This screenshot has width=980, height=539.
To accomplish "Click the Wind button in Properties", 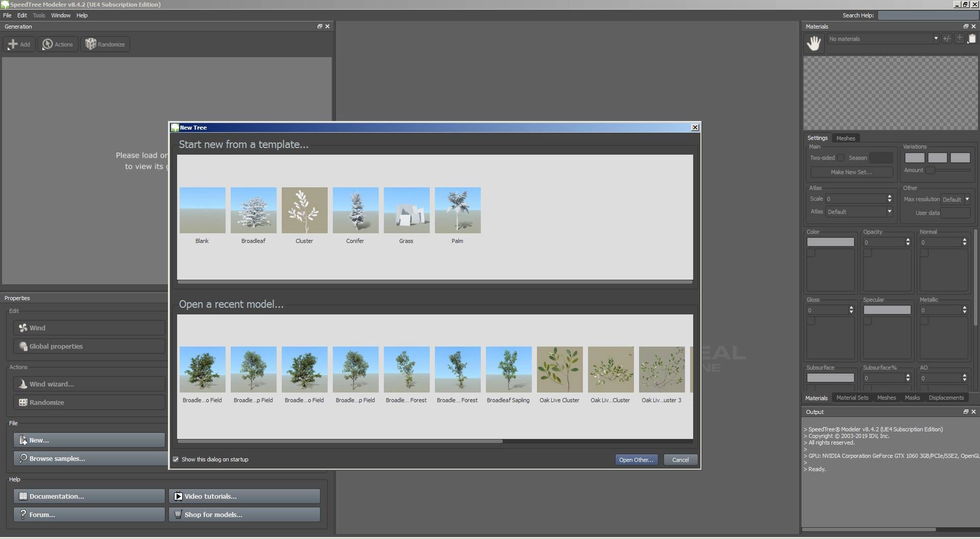I will 89,328.
